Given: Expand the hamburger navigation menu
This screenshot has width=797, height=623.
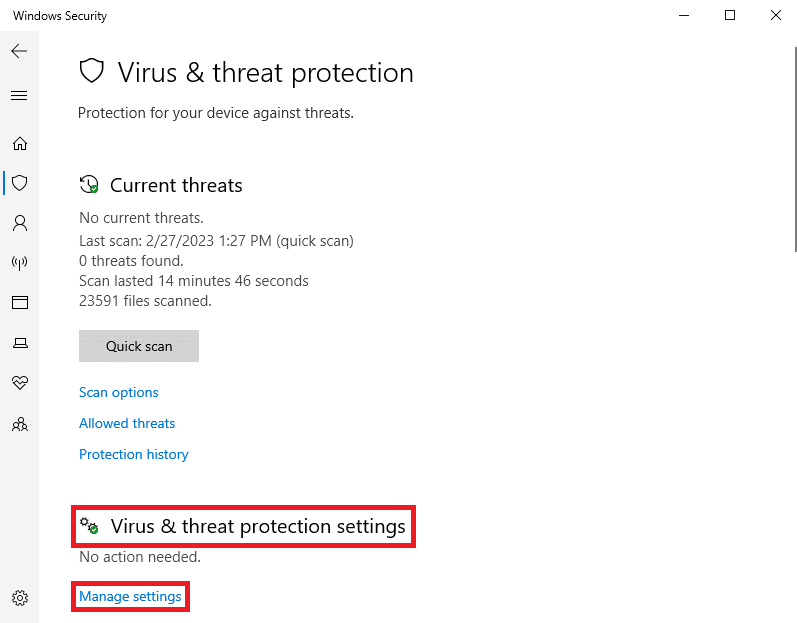Looking at the screenshot, I should pos(19,95).
